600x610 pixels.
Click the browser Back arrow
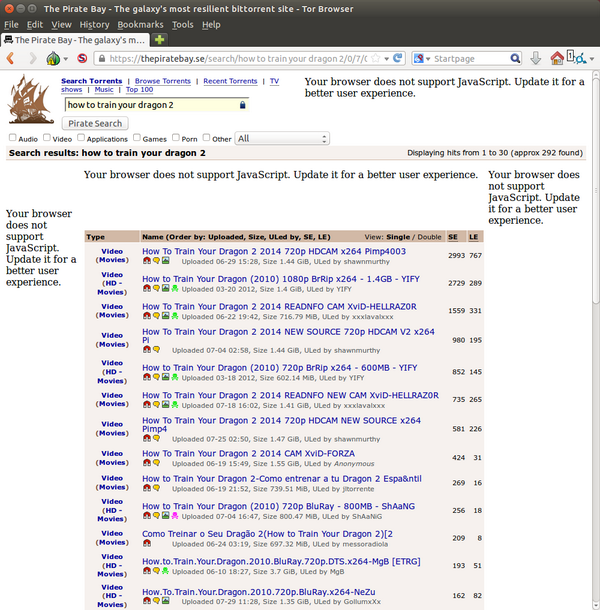(x=11, y=59)
